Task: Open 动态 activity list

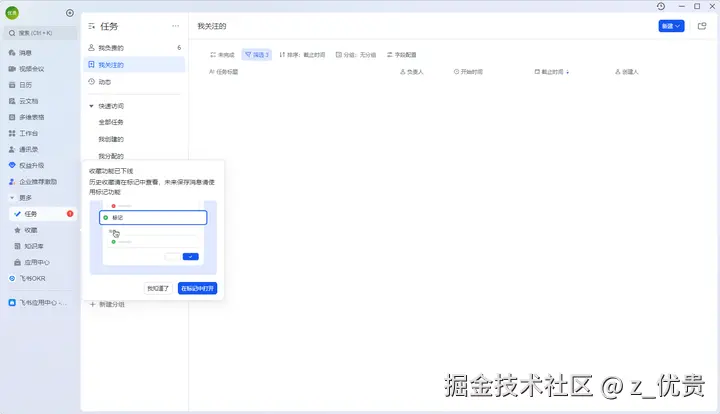Action: click(134, 82)
